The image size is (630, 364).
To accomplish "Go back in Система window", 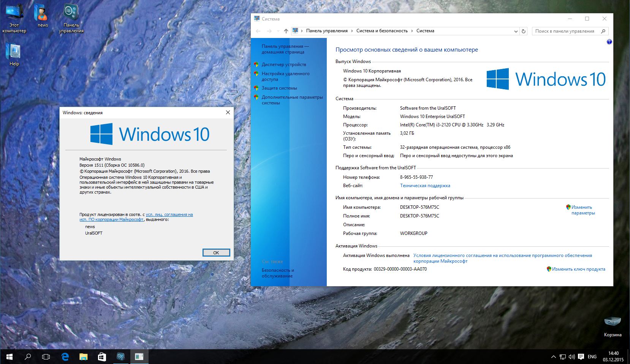I will click(x=258, y=31).
